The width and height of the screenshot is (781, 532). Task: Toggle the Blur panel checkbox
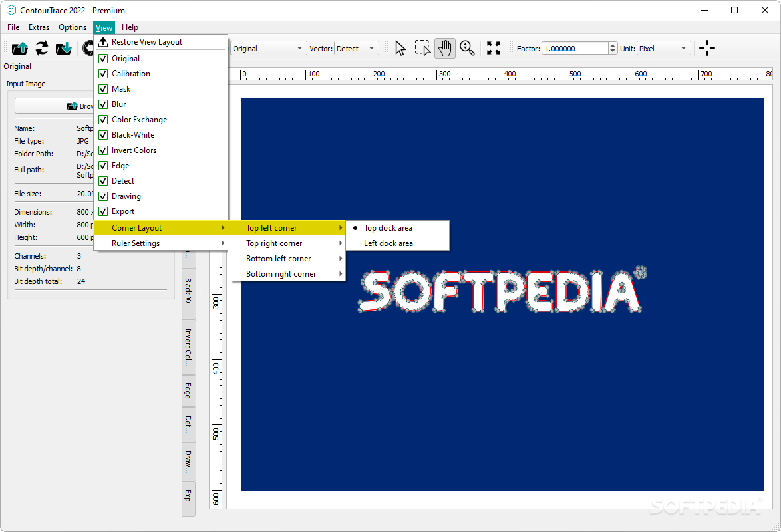[x=103, y=104]
